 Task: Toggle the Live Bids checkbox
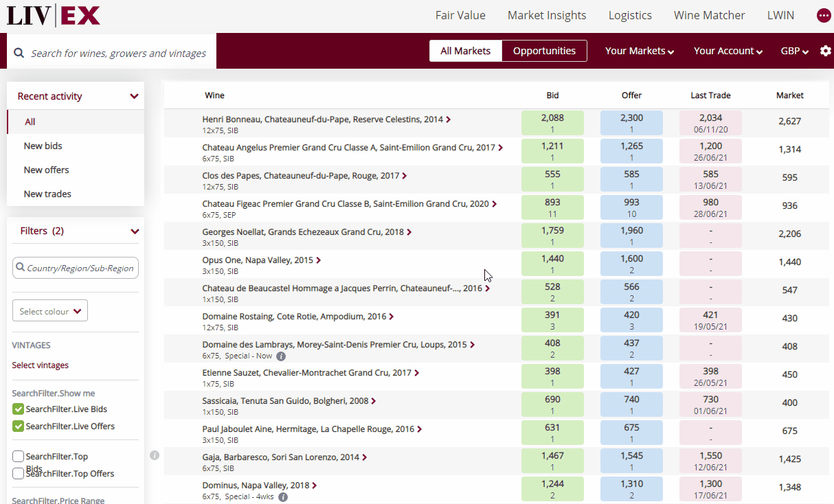(x=19, y=409)
